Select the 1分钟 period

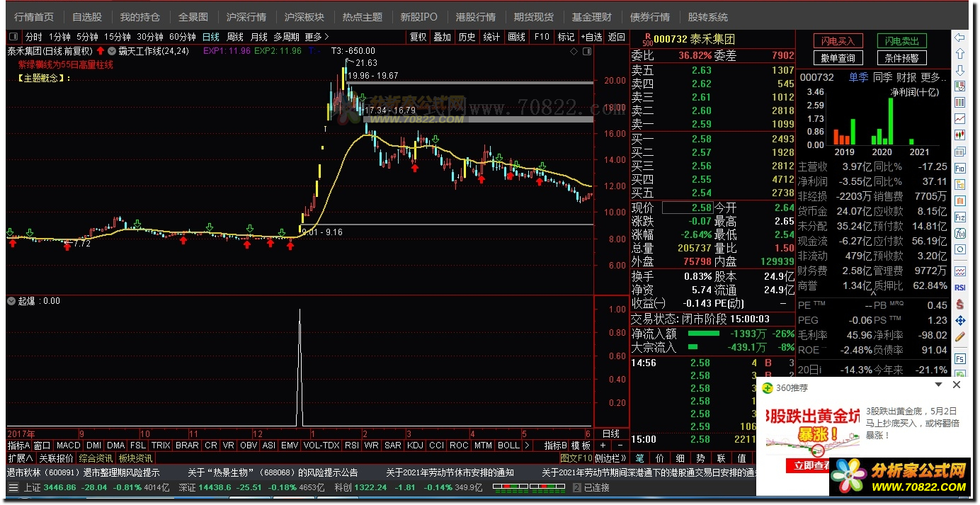(x=59, y=37)
